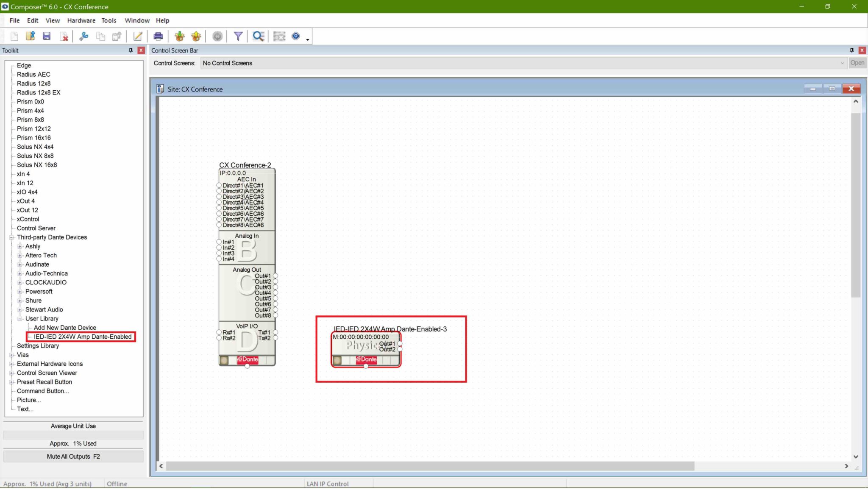Open the Hardware menu

coord(81,20)
